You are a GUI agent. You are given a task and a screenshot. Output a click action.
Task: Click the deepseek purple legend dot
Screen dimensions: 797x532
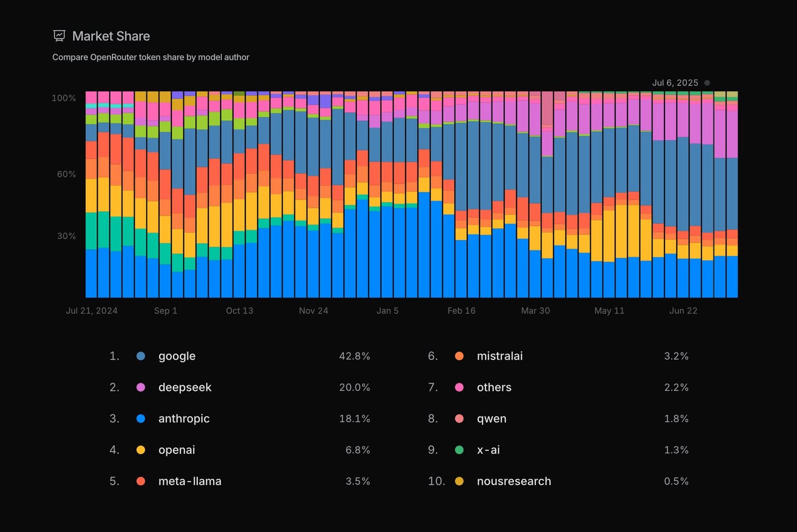point(141,387)
